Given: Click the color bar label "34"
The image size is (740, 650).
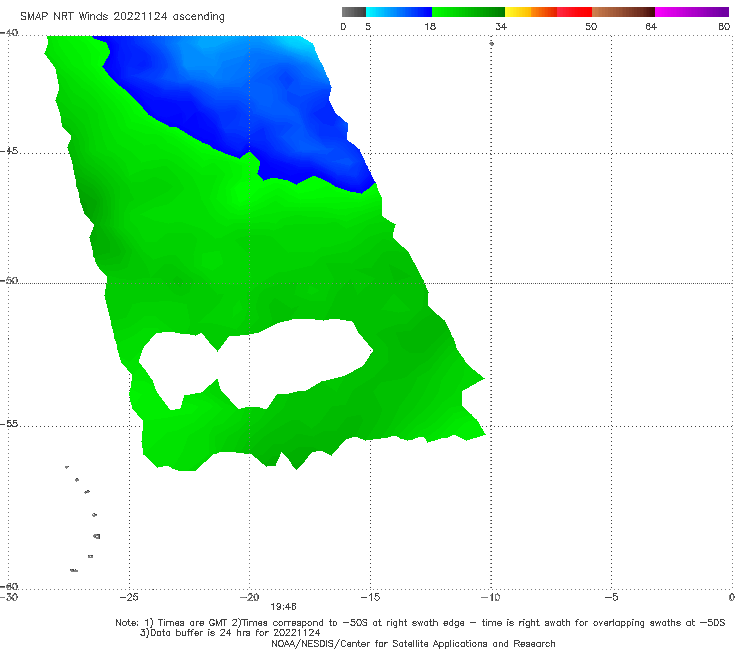Looking at the screenshot, I should point(501,26).
